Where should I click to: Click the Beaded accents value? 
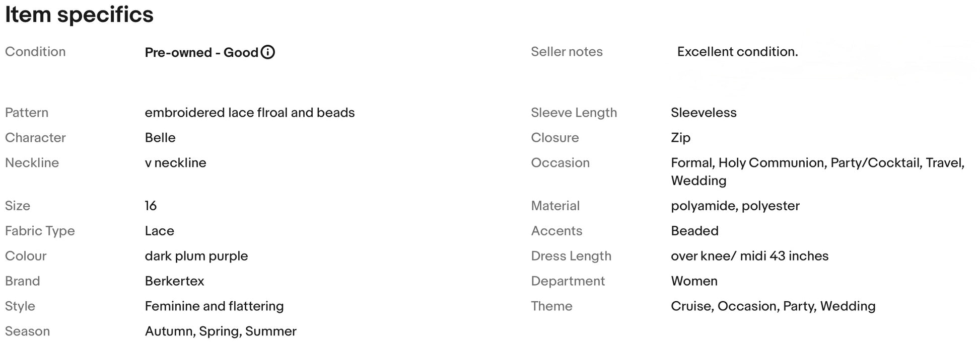click(x=694, y=231)
